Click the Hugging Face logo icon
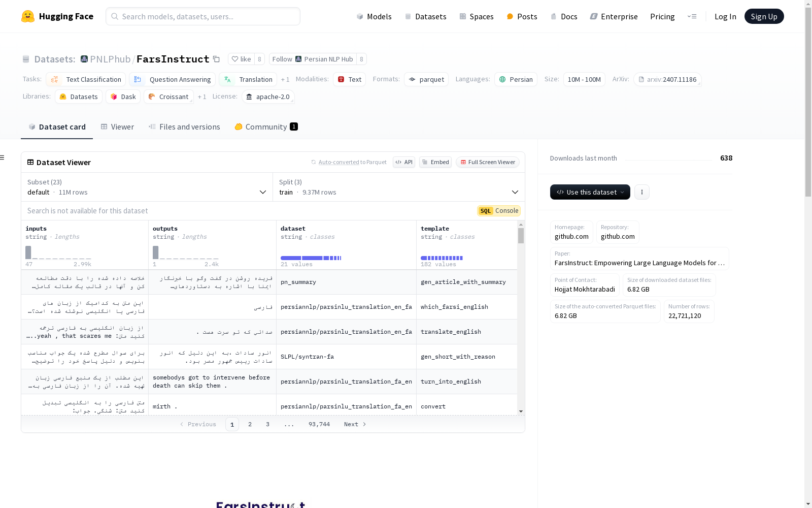Image resolution: width=812 pixels, height=508 pixels. [28, 16]
